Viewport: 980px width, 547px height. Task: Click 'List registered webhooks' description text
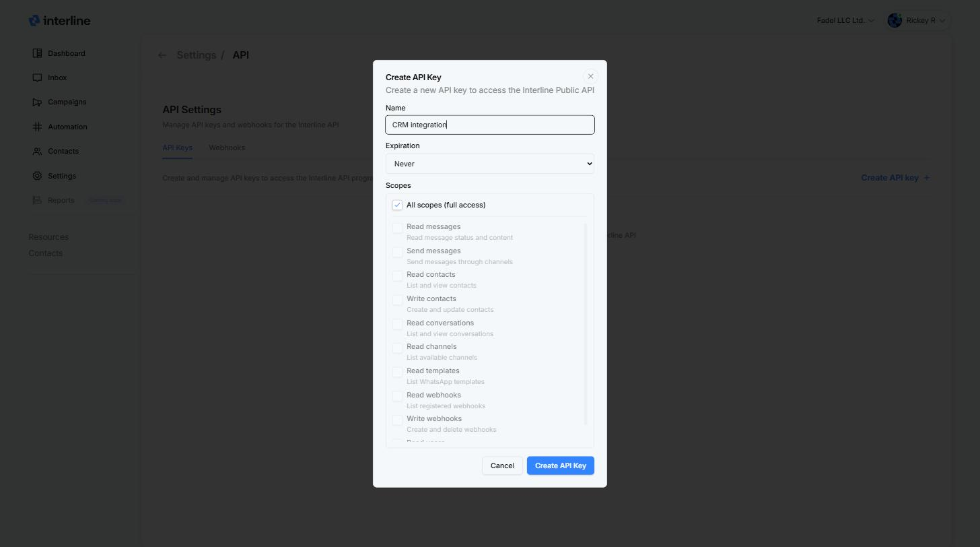pyautogui.click(x=446, y=406)
